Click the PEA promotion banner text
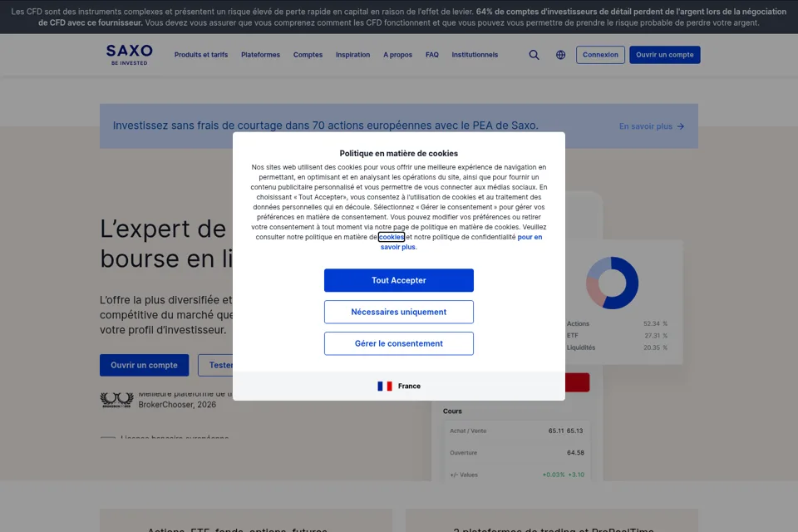This screenshot has width=798, height=532. (325, 126)
